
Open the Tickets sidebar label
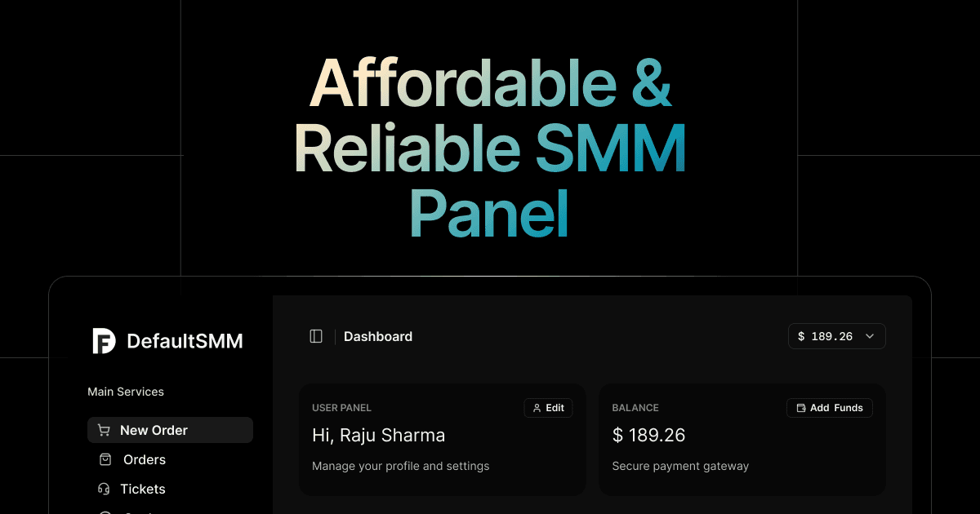click(143, 489)
